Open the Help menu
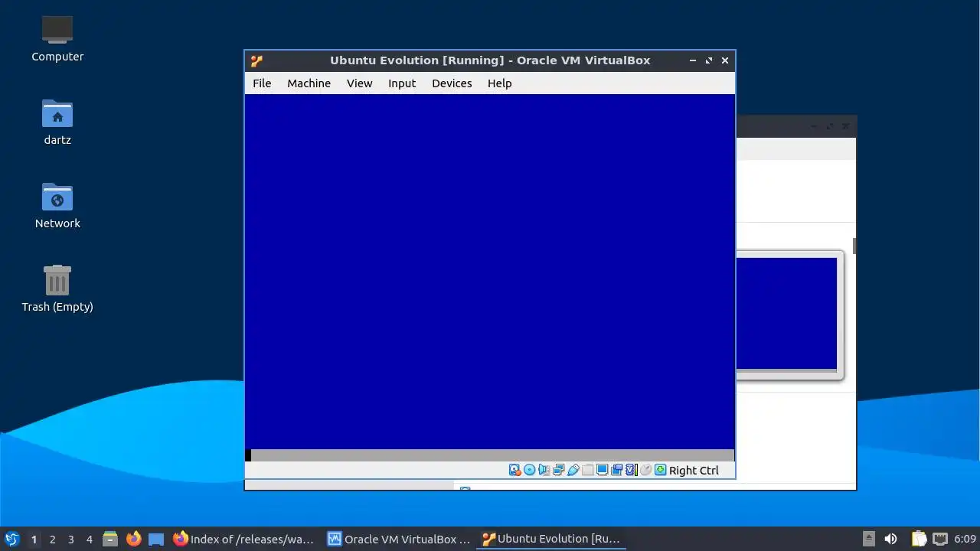Image resolution: width=980 pixels, height=551 pixels. (x=499, y=83)
